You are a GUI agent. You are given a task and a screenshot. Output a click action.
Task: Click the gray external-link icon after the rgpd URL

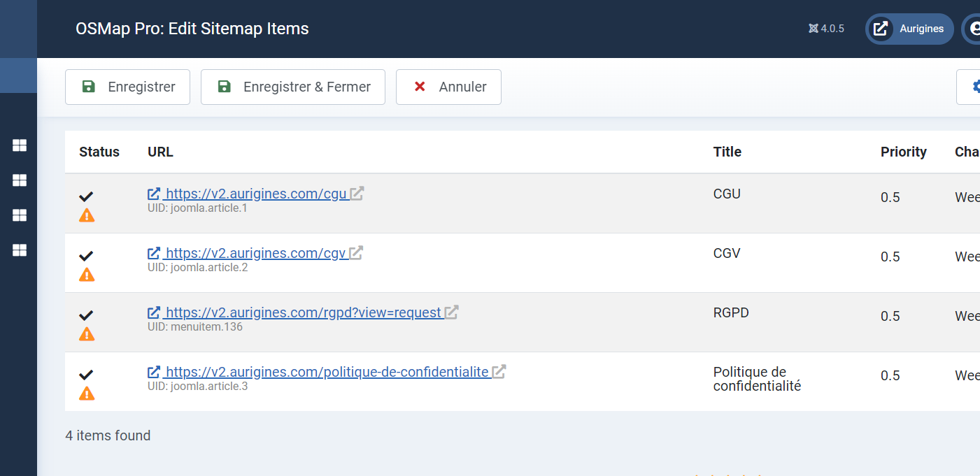(451, 312)
